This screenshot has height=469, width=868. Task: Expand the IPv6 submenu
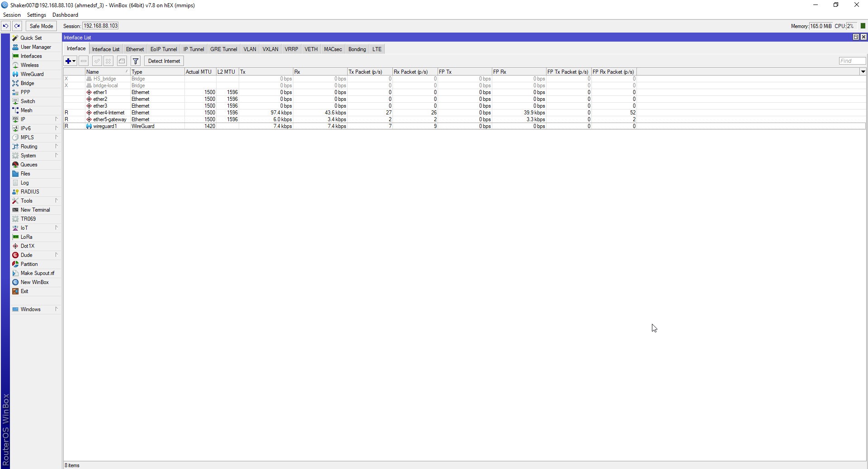tap(36, 128)
